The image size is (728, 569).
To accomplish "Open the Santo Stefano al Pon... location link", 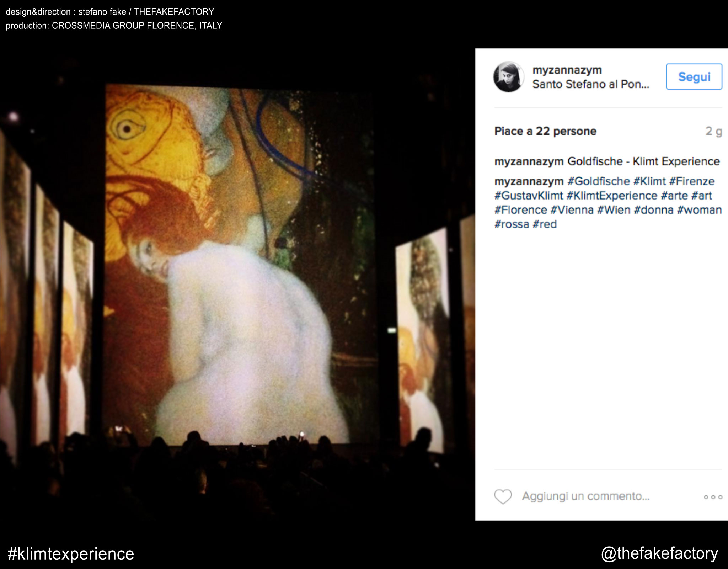I will click(x=591, y=84).
